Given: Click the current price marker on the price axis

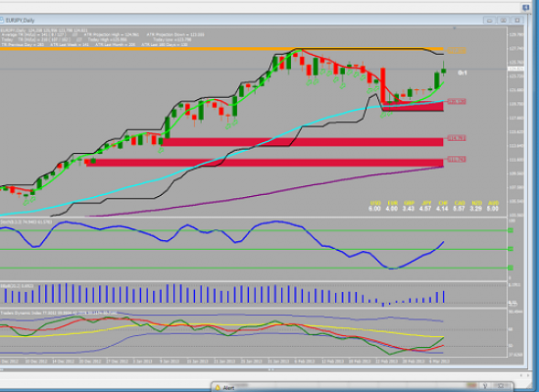Looking at the screenshot, I should point(515,69).
